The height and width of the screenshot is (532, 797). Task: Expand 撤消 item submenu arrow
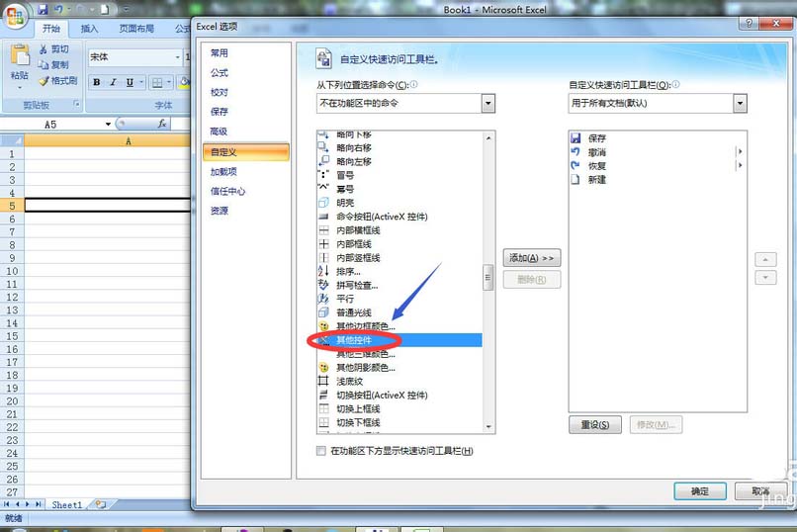point(740,151)
